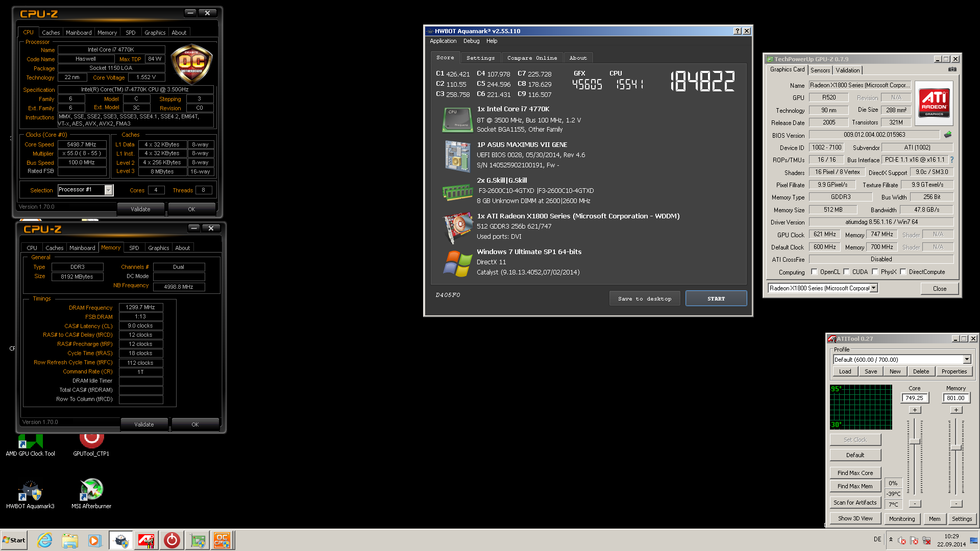Click the Start button on taskbar

(14, 540)
